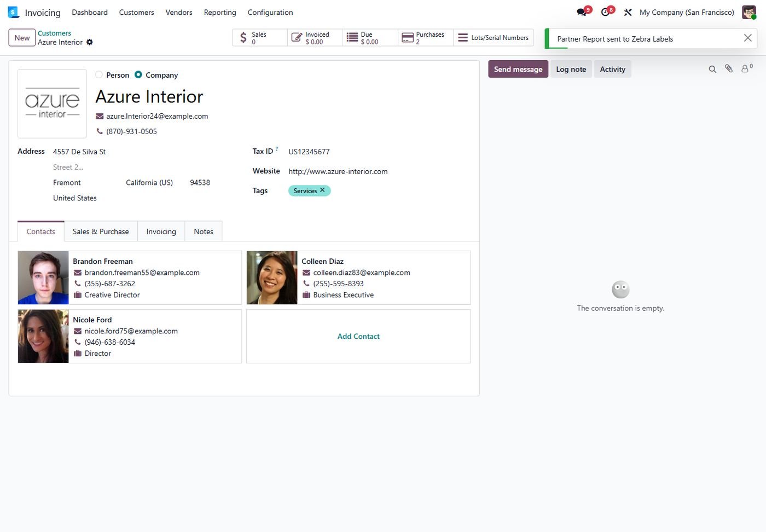Click the Azure Interior logo image
The width and height of the screenshot is (766, 532).
pos(52,103)
